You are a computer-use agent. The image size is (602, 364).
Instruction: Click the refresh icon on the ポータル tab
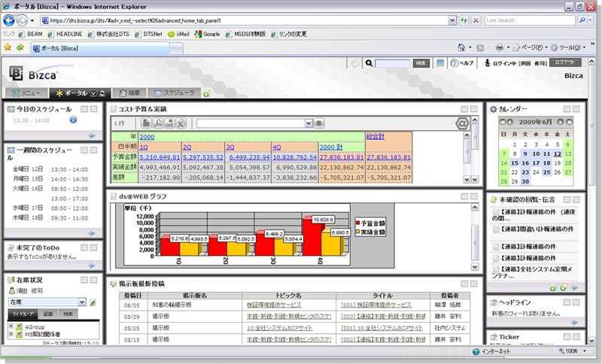pos(102,93)
